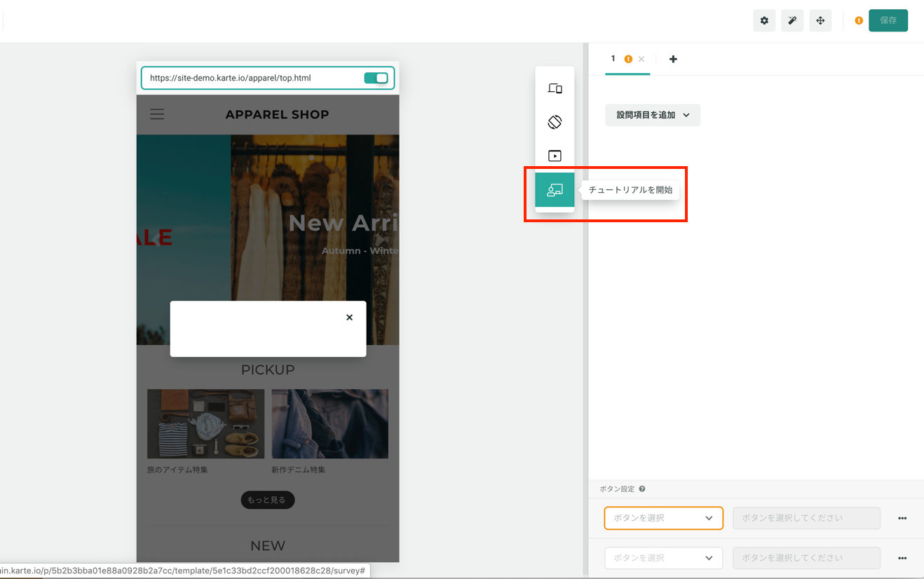Open more options for second button row

902,559
